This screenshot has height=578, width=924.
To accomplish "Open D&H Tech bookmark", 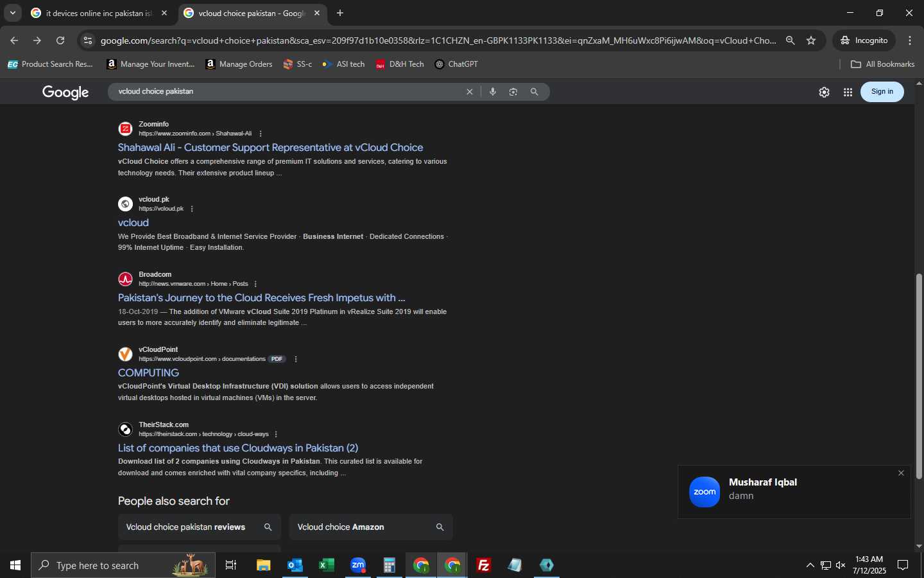I will (x=400, y=64).
